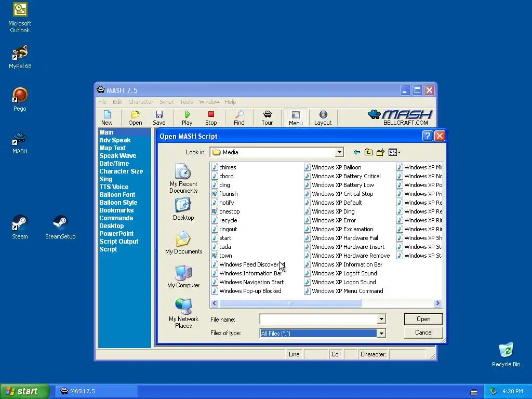532x399 pixels.
Task: Click the Open button in dialog
Action: [x=423, y=319]
